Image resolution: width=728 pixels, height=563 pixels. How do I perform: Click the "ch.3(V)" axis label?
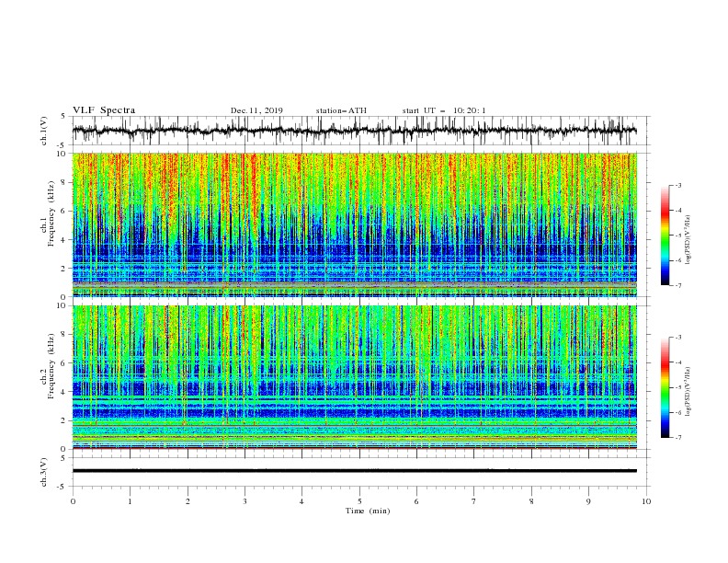tap(44, 472)
